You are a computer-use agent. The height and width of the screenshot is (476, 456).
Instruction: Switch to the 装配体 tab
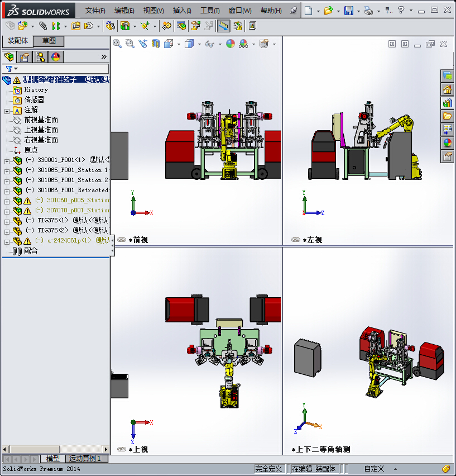tap(18, 41)
